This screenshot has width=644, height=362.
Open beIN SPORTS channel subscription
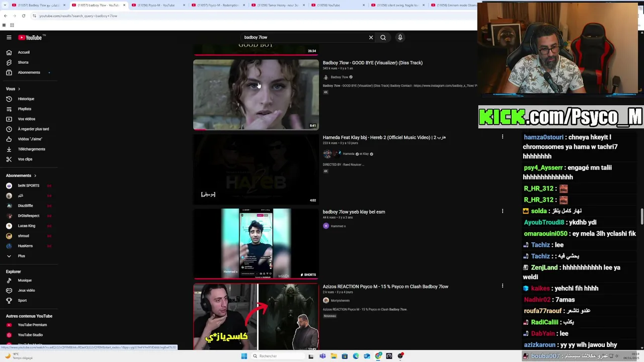click(x=28, y=186)
